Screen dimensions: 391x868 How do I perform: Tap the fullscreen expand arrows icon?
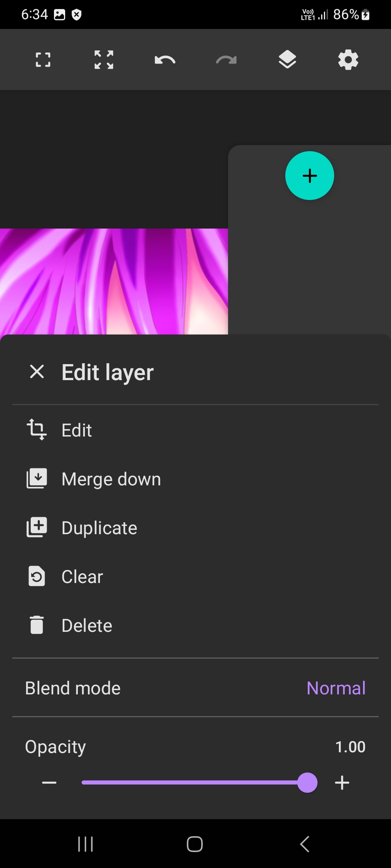104,60
